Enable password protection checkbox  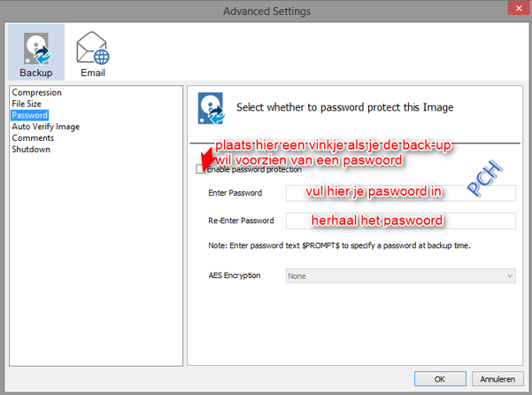201,169
